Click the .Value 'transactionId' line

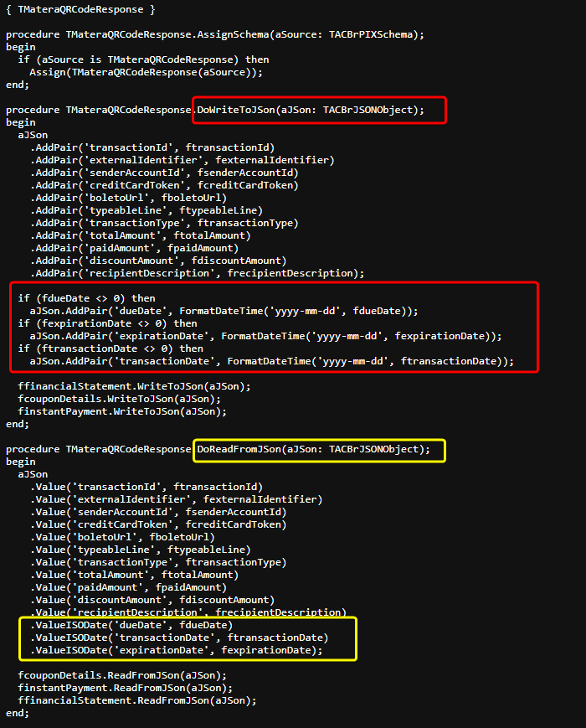pyautogui.click(x=146, y=487)
